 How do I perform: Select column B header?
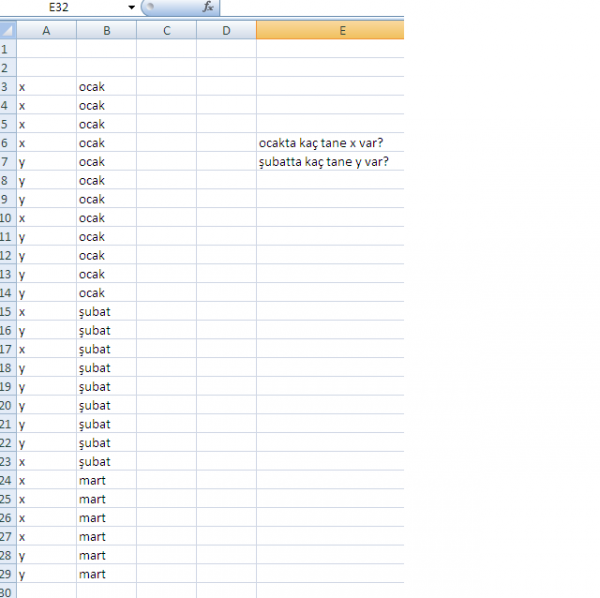click(x=106, y=30)
